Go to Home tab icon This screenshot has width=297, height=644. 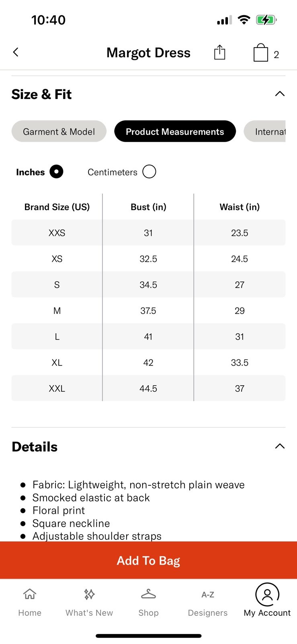coord(30,594)
